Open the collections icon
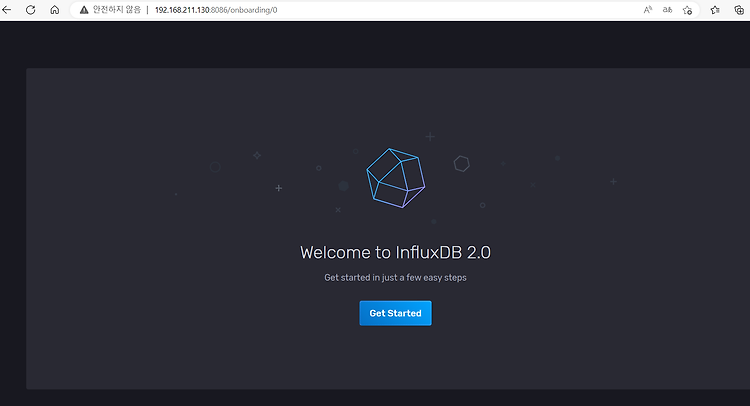Image resolution: width=750 pixels, height=406 pixels. [x=739, y=10]
